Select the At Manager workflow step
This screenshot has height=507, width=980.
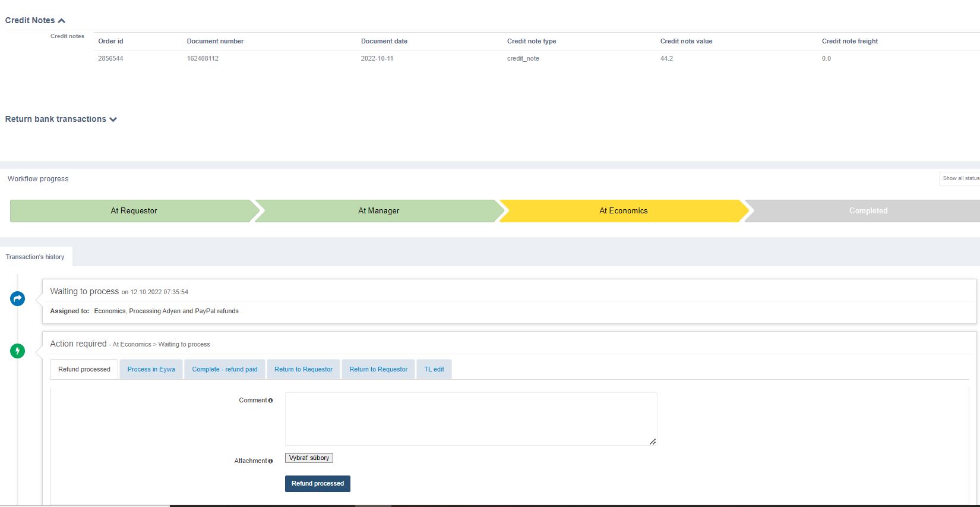pyautogui.click(x=379, y=211)
